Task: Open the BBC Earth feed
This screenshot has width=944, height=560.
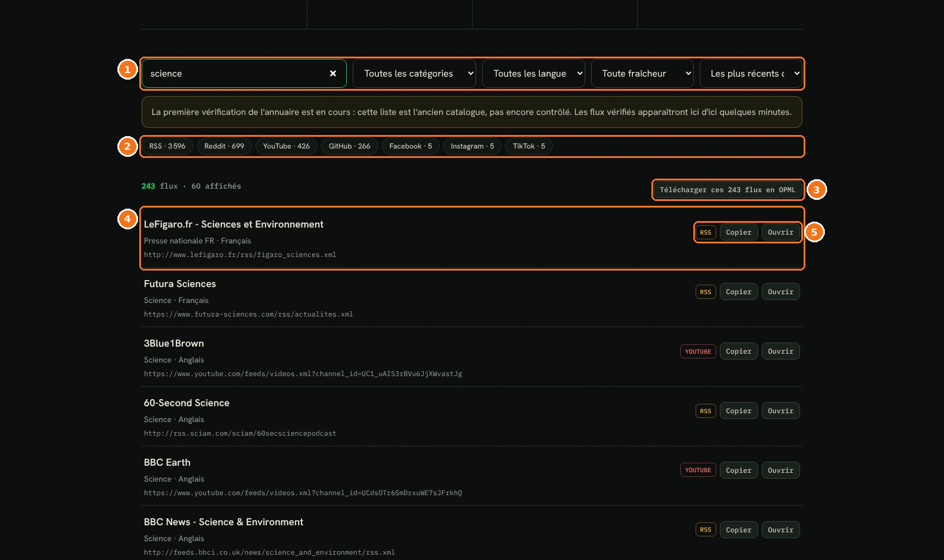Action: point(781,470)
